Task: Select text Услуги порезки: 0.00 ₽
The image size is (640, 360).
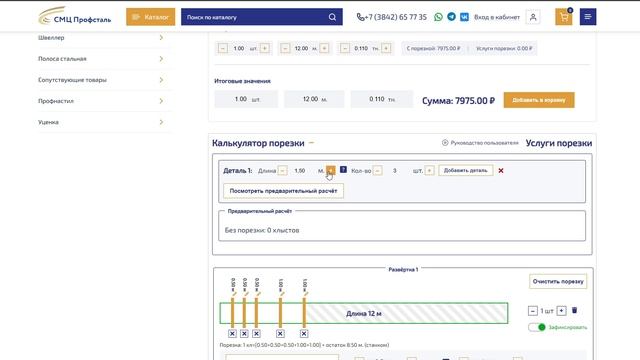Action: click(x=504, y=48)
